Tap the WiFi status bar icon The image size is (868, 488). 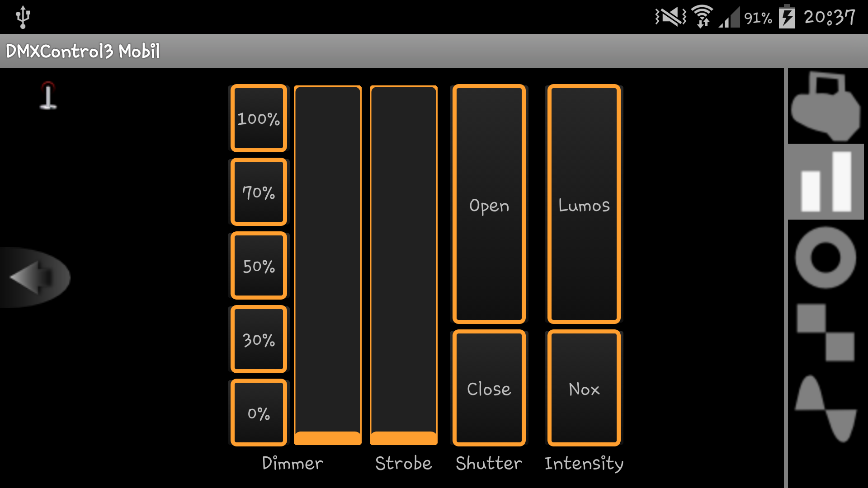[x=702, y=17]
